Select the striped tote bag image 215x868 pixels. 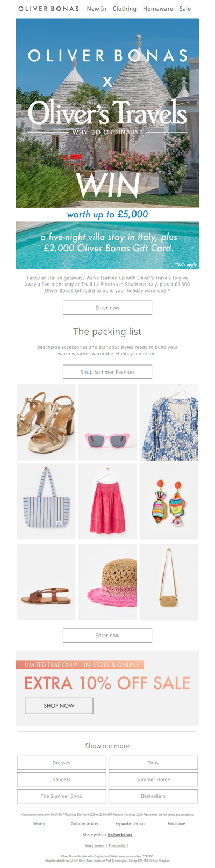coord(46,502)
